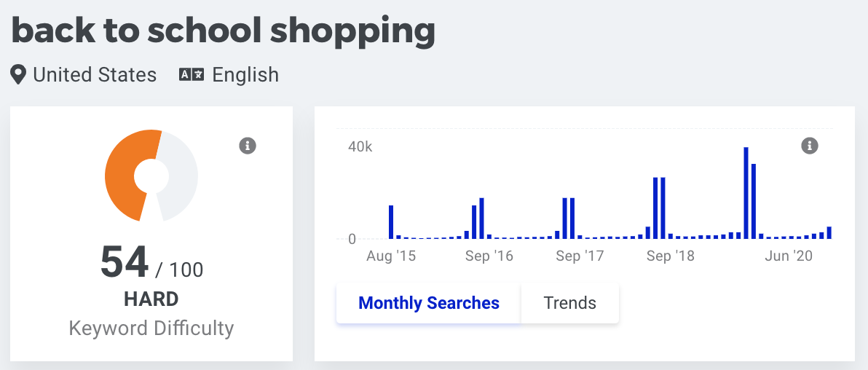Click the info icon on the searches chart

810,146
